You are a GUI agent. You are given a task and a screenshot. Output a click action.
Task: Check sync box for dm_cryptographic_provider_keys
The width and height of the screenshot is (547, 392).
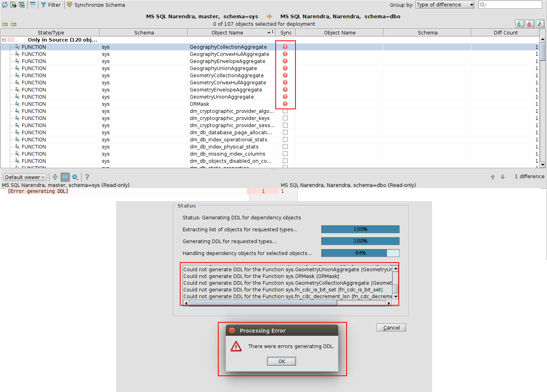click(285, 118)
